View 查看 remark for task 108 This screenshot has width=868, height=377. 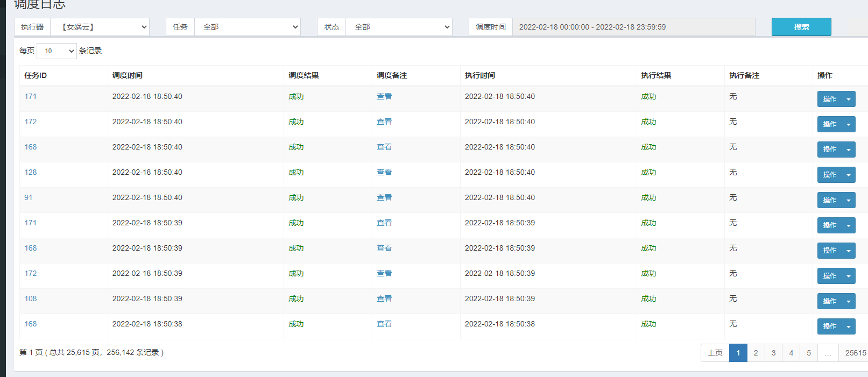point(384,298)
